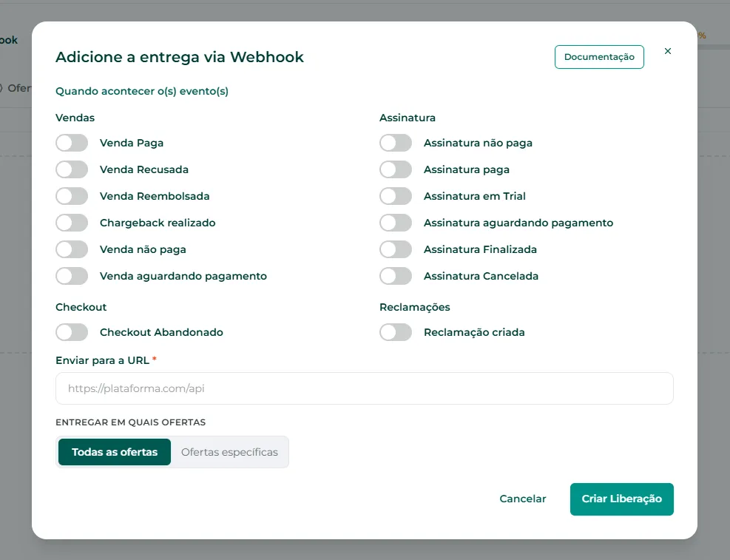Screen dimensions: 730x560
Task: Select the Todas as ofertas tab
Action: point(115,452)
